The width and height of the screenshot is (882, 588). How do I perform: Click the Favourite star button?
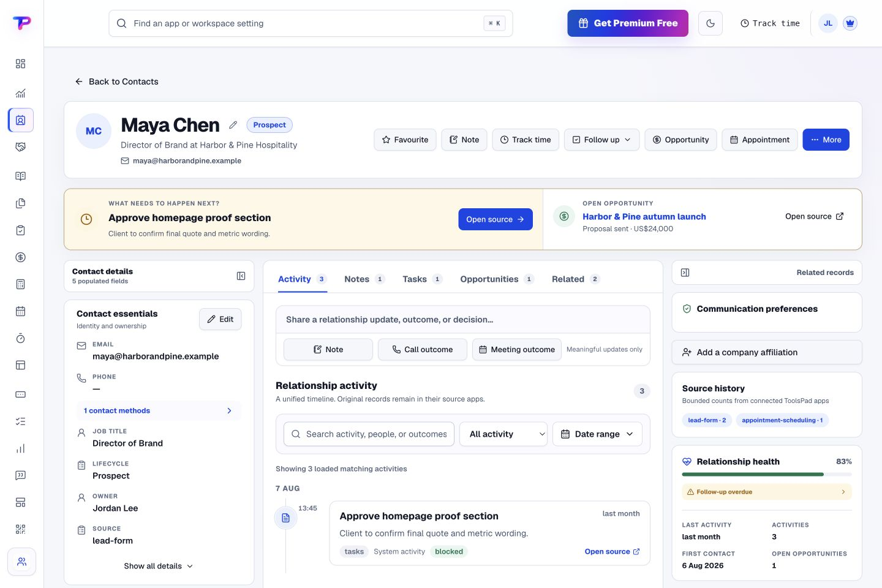(x=405, y=140)
